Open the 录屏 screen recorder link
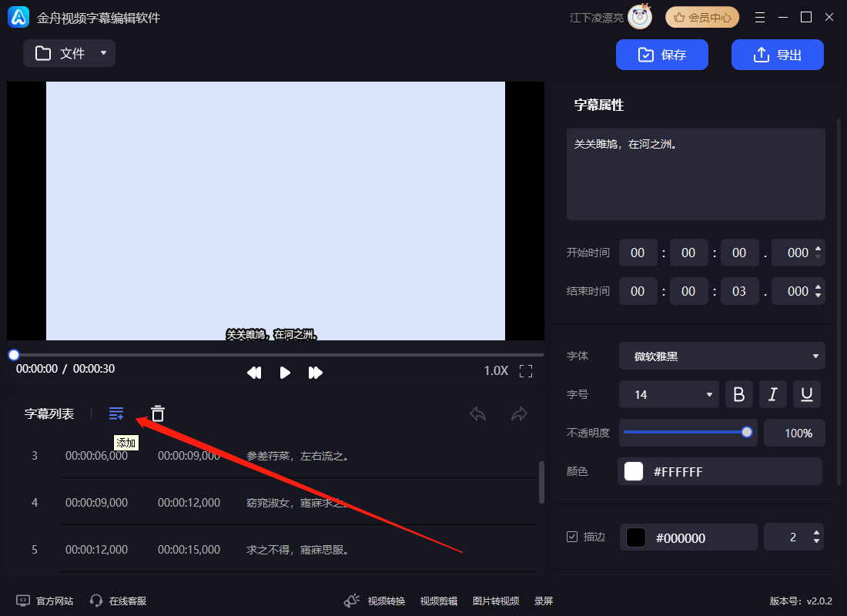This screenshot has width=847, height=616. pyautogui.click(x=544, y=601)
